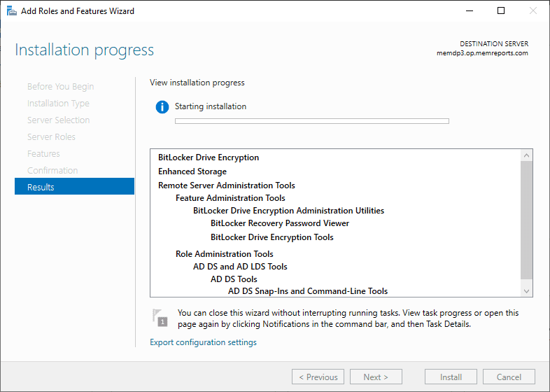Cancel the wizard

[509, 377]
